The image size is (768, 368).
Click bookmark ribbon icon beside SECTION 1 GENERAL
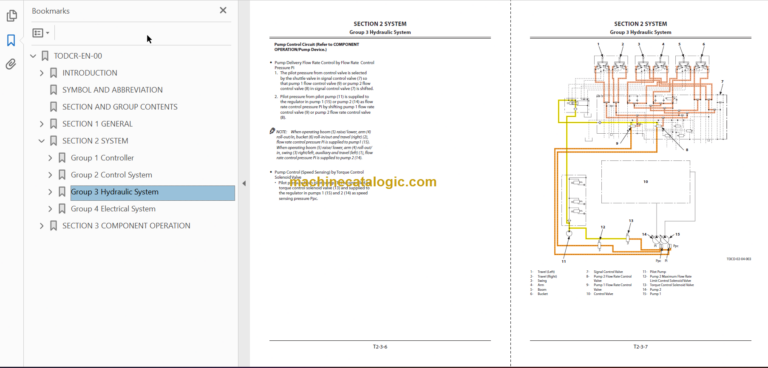53,124
